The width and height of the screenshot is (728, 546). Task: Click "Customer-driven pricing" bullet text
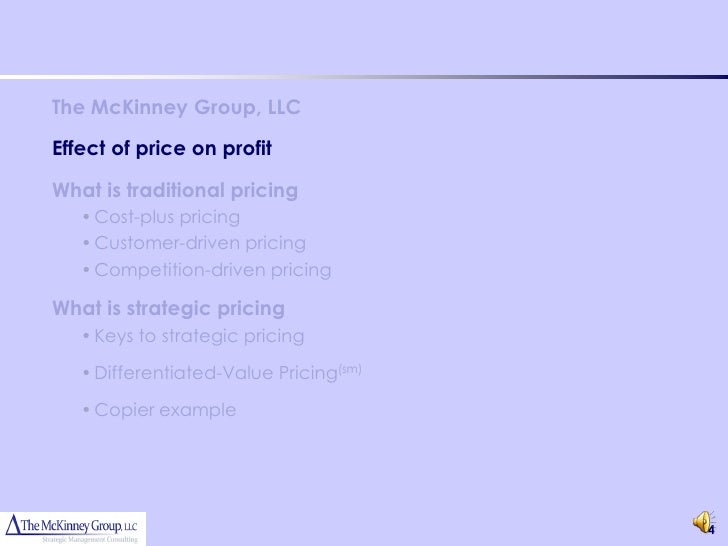click(200, 243)
